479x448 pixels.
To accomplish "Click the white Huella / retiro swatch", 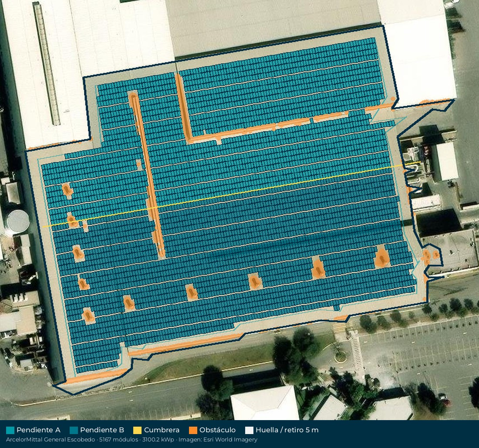I will (x=249, y=430).
